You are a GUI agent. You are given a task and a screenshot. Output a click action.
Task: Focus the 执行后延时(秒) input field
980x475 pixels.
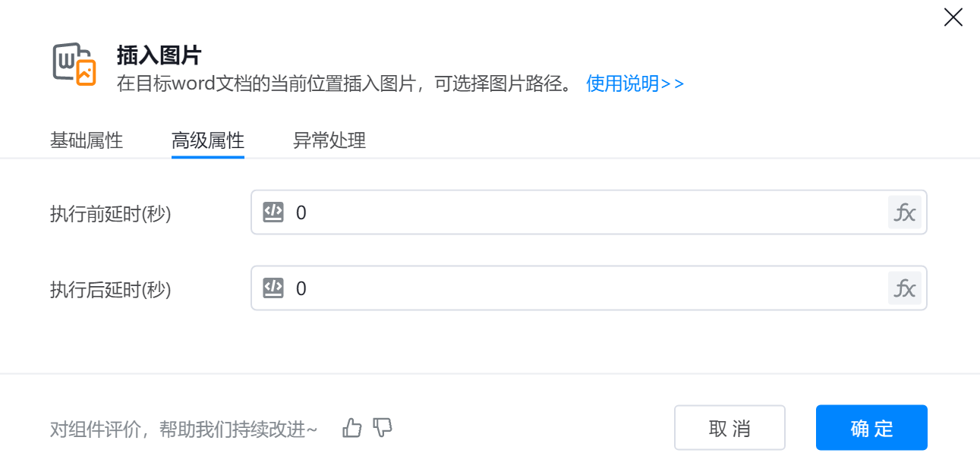click(585, 288)
